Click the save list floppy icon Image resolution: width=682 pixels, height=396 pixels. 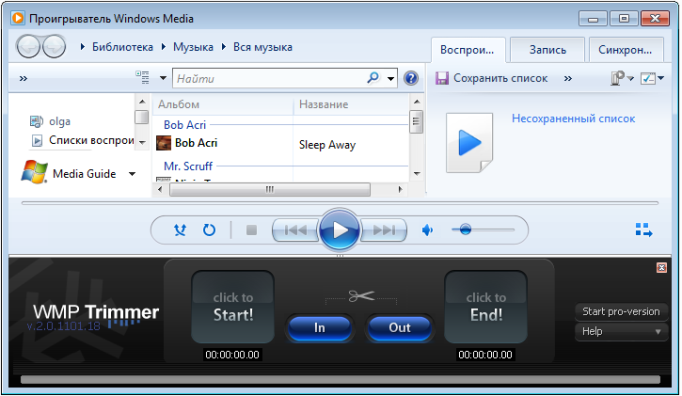[442, 78]
